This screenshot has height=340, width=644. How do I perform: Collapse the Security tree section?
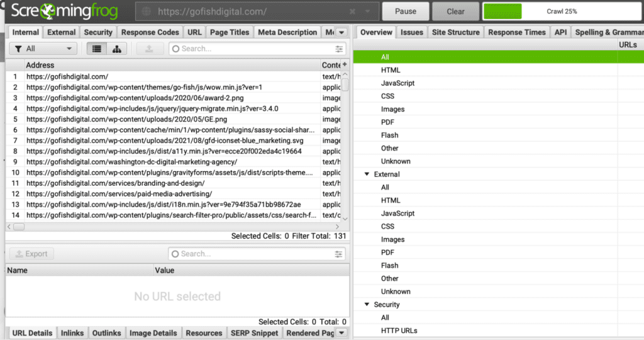pyautogui.click(x=367, y=305)
